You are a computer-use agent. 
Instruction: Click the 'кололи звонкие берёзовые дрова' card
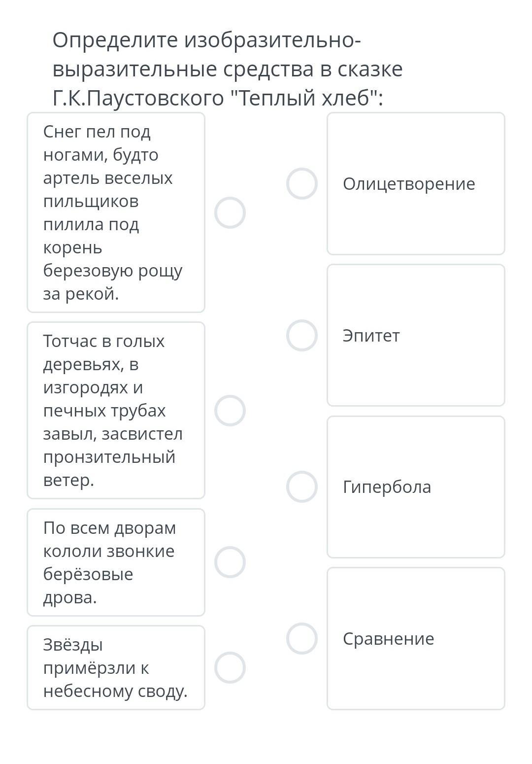point(116,562)
